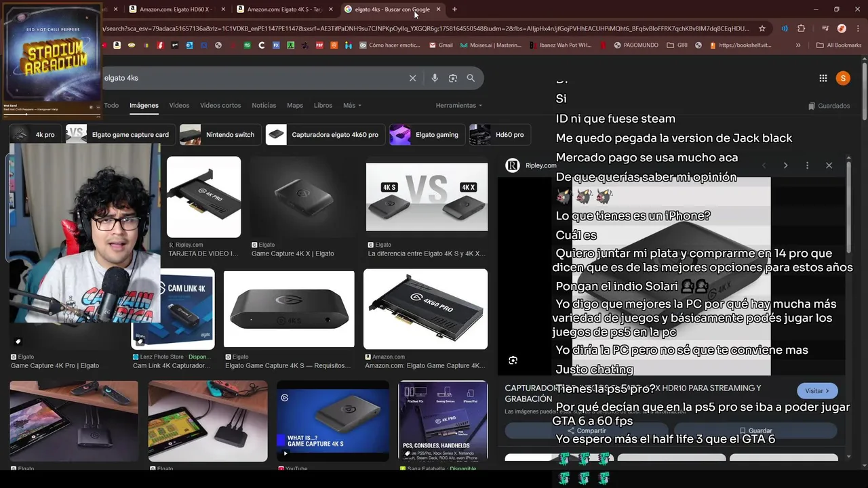The height and width of the screenshot is (488, 868).
Task: Show next image in preview panel
Action: click(x=785, y=165)
